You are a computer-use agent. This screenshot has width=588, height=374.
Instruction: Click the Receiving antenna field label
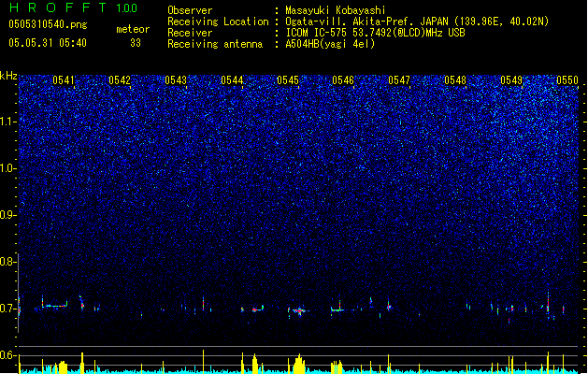click(215, 44)
